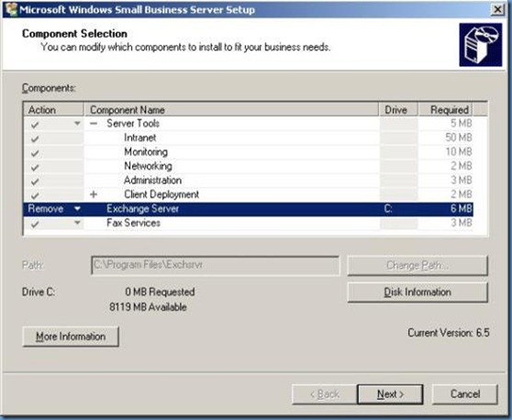Select the Administration component
The height and width of the screenshot is (420, 512).
point(152,181)
